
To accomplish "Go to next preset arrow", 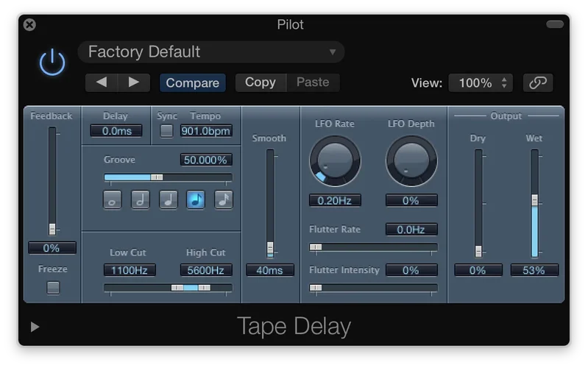I will coord(134,82).
